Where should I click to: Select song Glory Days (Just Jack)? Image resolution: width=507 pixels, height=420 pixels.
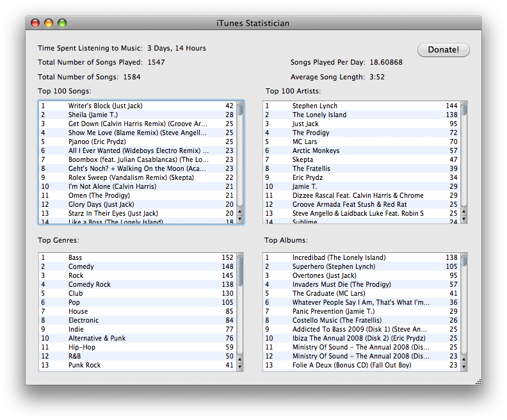138,204
